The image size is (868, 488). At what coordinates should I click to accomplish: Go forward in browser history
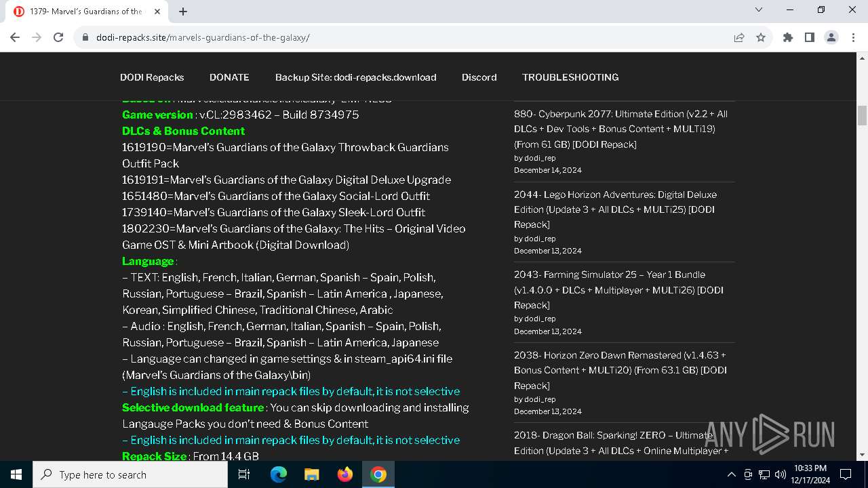pos(37,37)
